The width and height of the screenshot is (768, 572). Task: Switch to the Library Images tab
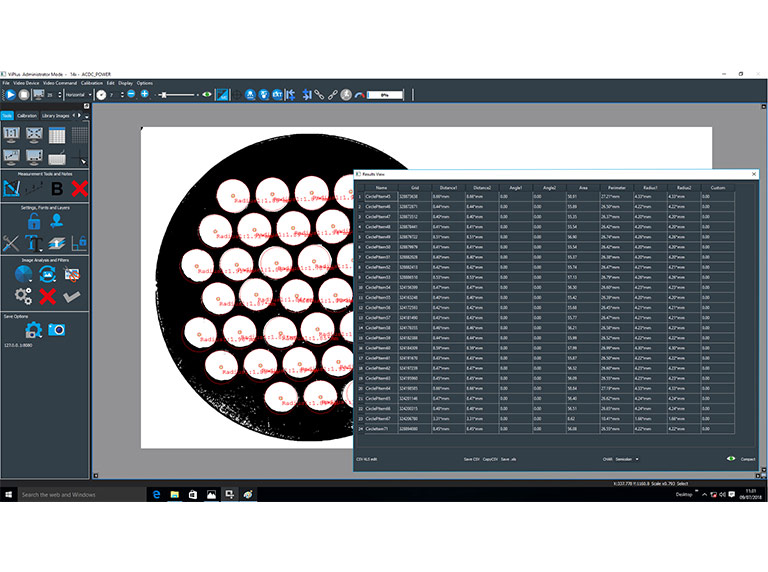(x=56, y=116)
